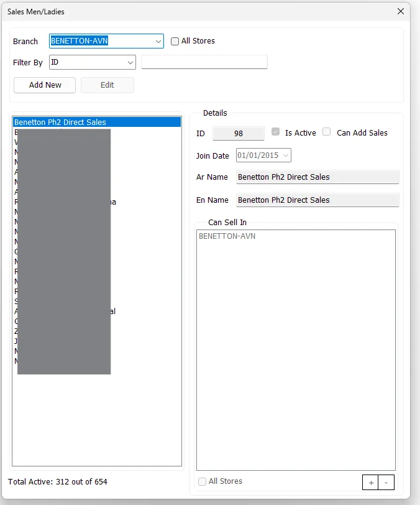Toggle the Is Active checkbox

click(x=275, y=132)
